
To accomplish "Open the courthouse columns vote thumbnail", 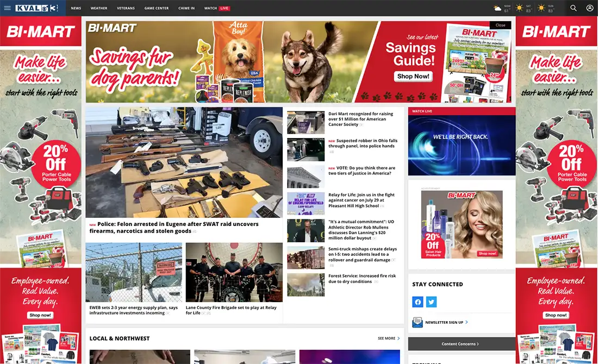I will click(x=306, y=177).
